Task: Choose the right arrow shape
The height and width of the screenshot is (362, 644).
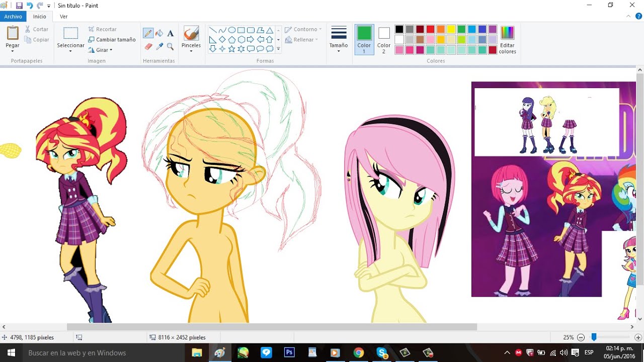Action: coord(251,39)
